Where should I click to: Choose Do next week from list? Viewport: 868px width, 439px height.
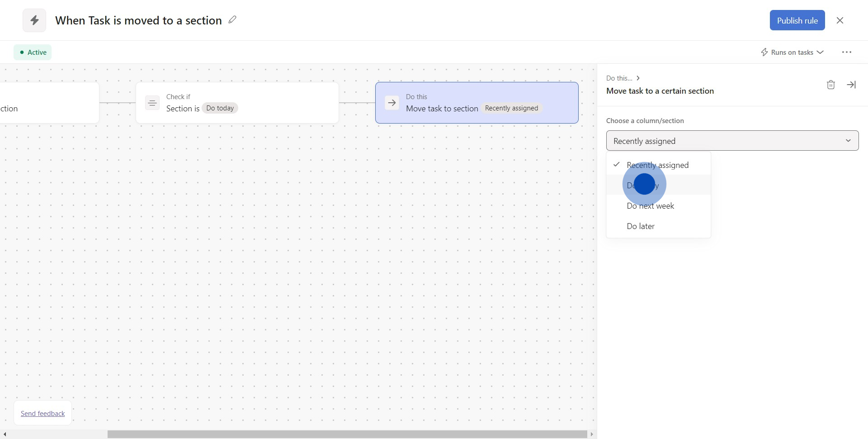pyautogui.click(x=650, y=206)
